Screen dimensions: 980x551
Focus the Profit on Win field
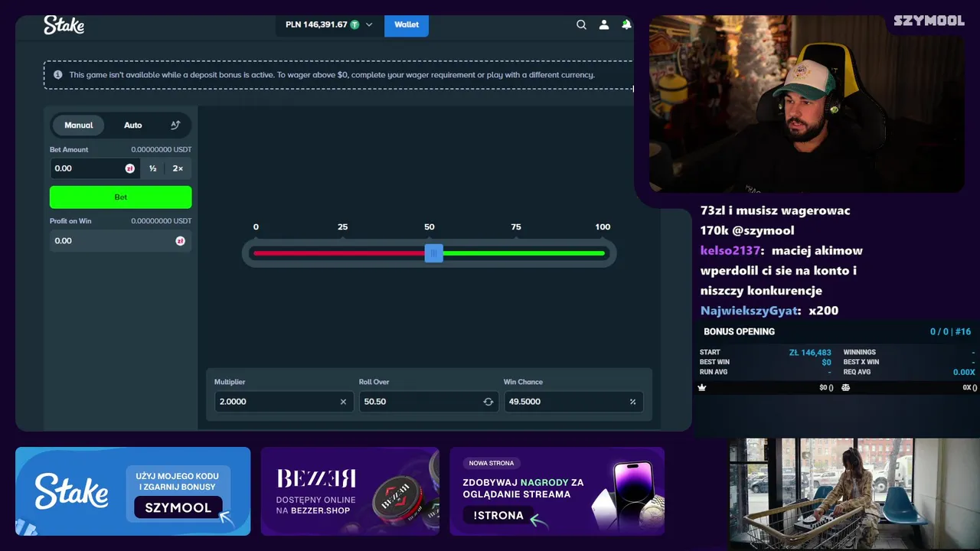click(x=121, y=240)
